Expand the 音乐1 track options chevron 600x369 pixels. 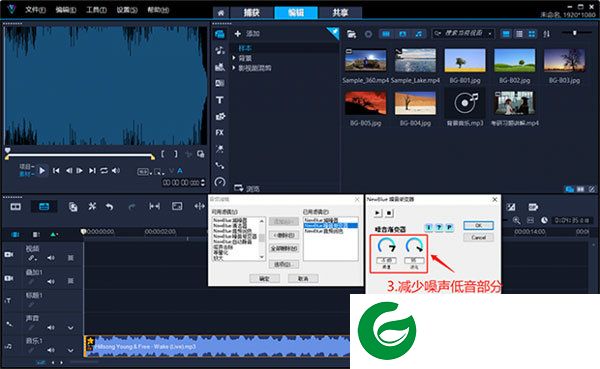coord(71,350)
